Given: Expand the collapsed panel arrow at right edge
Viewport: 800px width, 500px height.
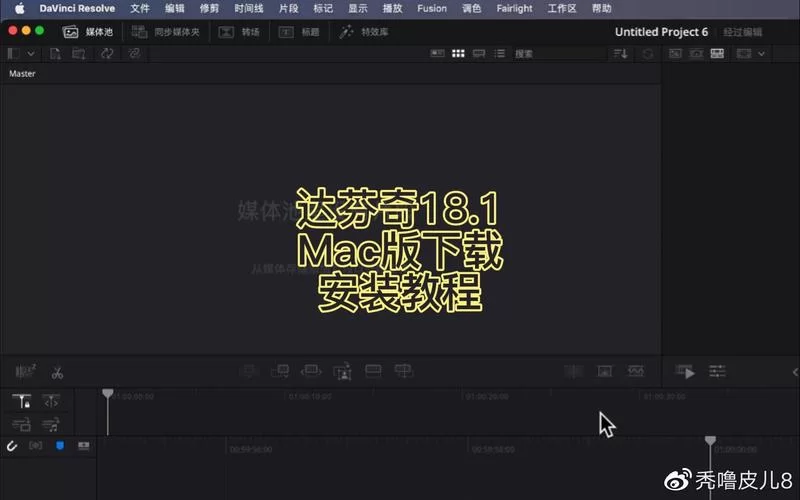Looking at the screenshot, I should click(795, 372).
